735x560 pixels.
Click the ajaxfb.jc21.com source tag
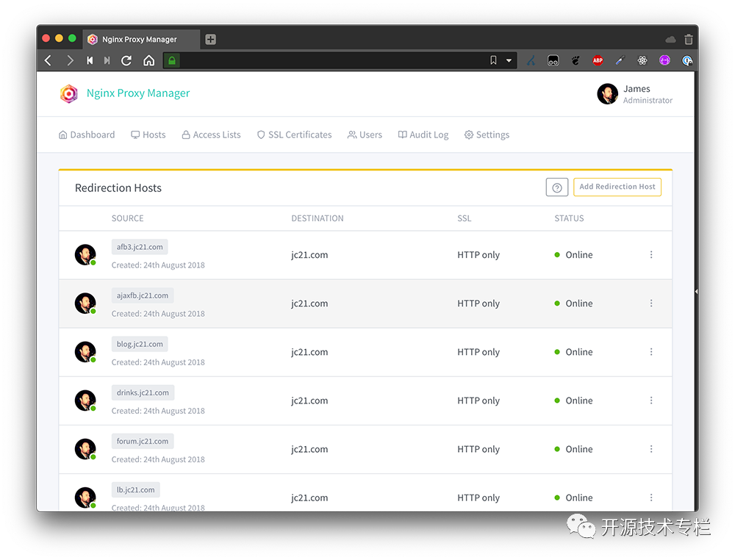click(x=143, y=295)
